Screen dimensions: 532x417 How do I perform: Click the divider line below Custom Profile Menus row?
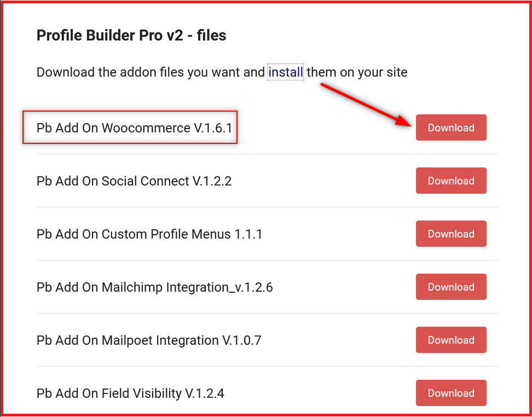click(x=267, y=260)
